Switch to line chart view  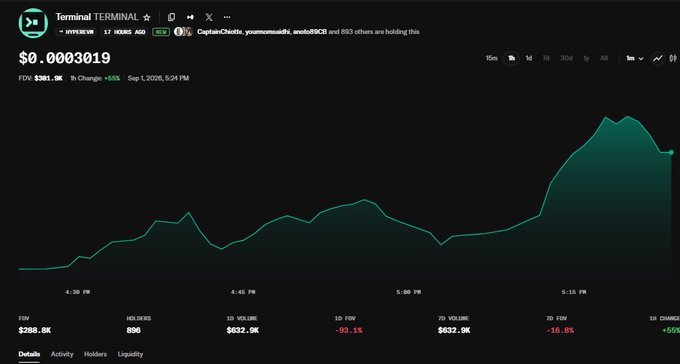pyautogui.click(x=658, y=58)
